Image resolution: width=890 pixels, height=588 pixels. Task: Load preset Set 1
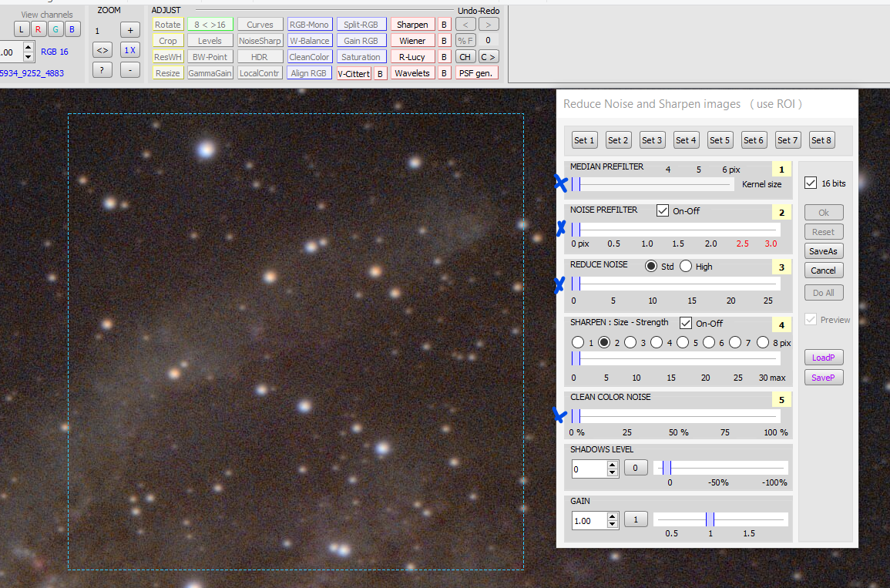click(584, 140)
